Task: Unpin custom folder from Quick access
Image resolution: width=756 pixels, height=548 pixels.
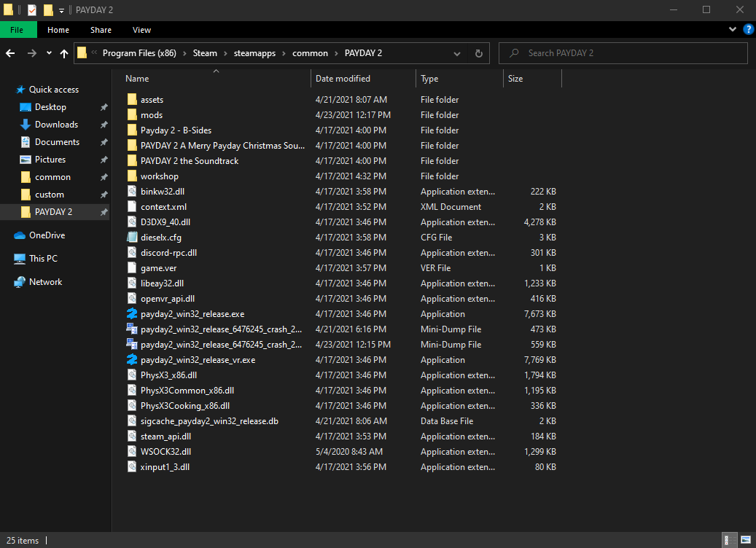Action: click(x=104, y=195)
